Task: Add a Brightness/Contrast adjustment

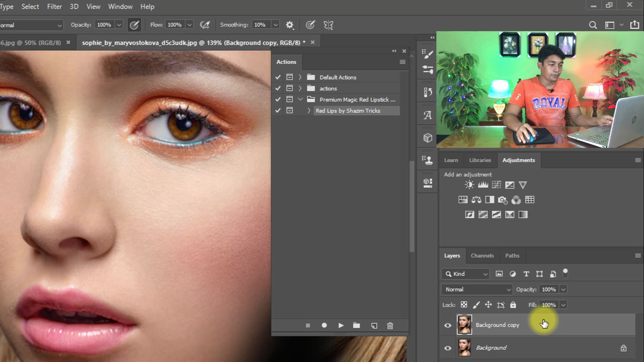Action: point(469,185)
